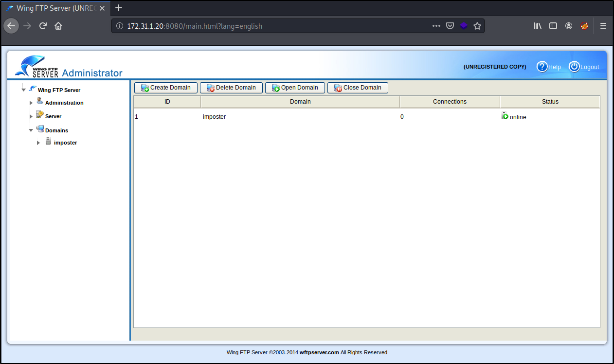Viewport: 614px width, 364px height.
Task: Click the Status column header
Action: click(x=550, y=102)
